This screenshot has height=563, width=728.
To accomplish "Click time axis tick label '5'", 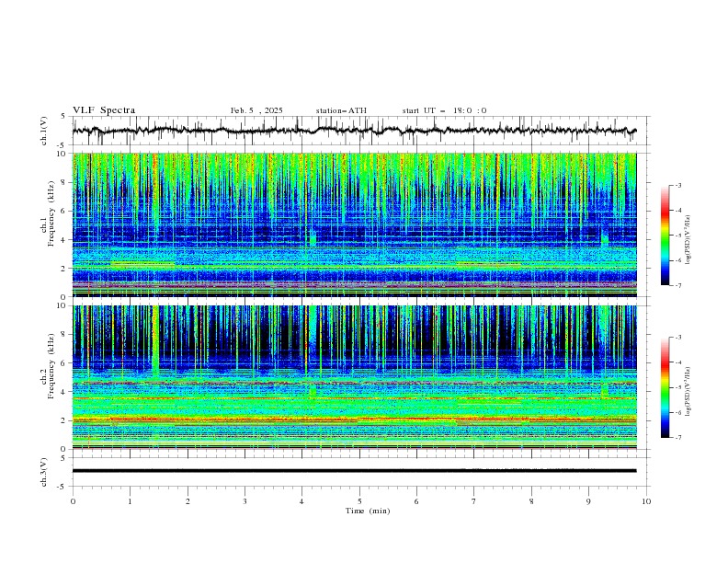I will pyautogui.click(x=359, y=501).
